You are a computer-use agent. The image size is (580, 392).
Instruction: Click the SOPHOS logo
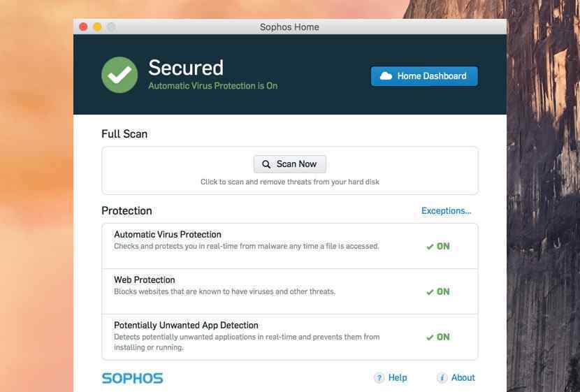coord(133,378)
